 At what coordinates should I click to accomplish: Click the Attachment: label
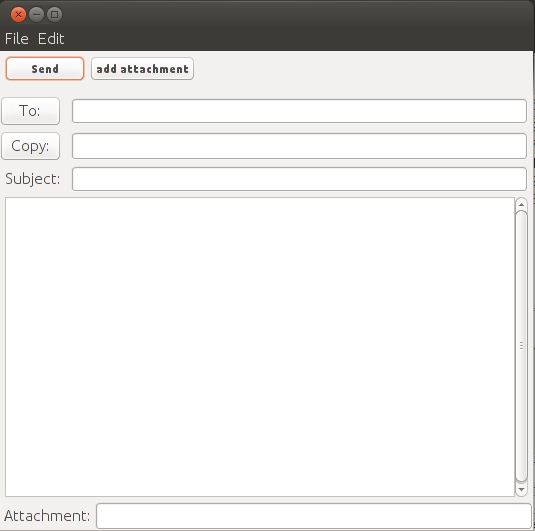[47, 516]
